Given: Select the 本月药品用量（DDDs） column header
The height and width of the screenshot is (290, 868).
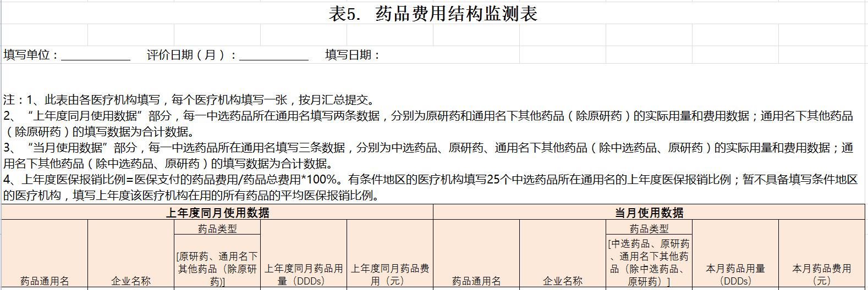Looking at the screenshot, I should click(x=735, y=275).
